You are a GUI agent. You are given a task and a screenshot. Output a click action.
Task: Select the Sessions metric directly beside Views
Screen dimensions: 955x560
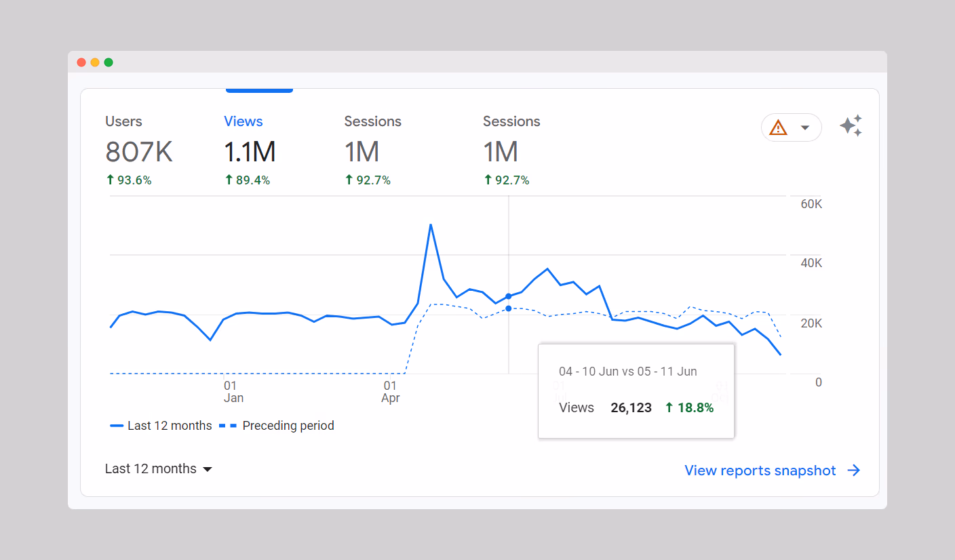372,150
